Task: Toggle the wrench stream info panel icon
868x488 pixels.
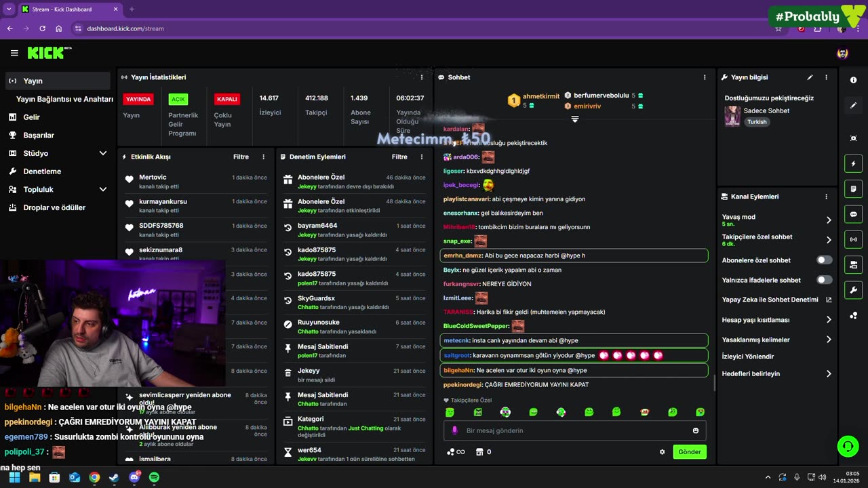Action: point(853,290)
